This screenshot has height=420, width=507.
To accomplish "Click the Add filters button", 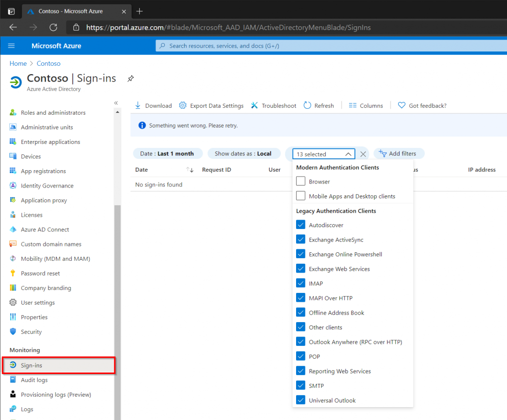I will [399, 153].
